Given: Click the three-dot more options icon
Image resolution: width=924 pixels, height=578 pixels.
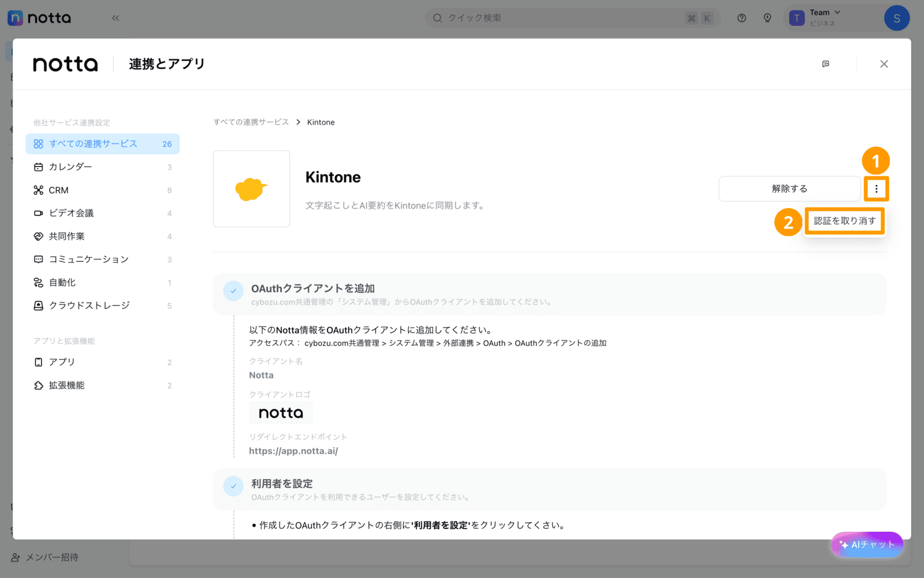Looking at the screenshot, I should tap(876, 189).
